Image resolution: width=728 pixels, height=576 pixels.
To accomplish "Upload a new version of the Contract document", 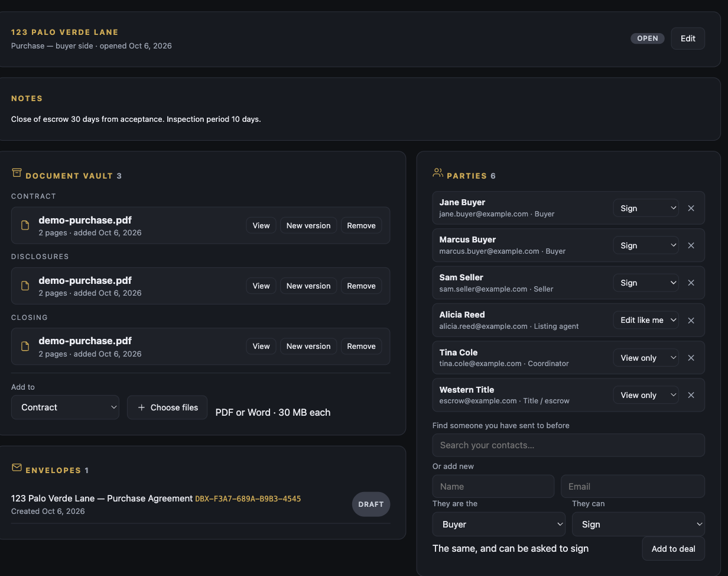I will (x=308, y=225).
